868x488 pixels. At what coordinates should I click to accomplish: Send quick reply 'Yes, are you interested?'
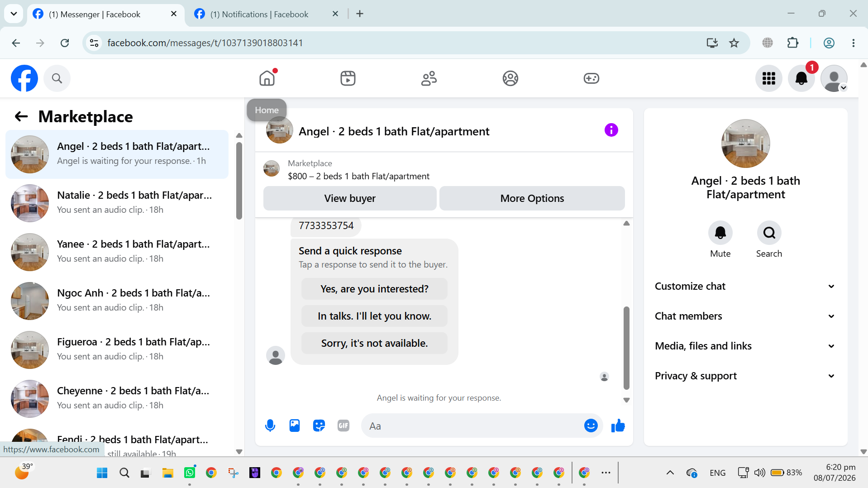(x=374, y=289)
